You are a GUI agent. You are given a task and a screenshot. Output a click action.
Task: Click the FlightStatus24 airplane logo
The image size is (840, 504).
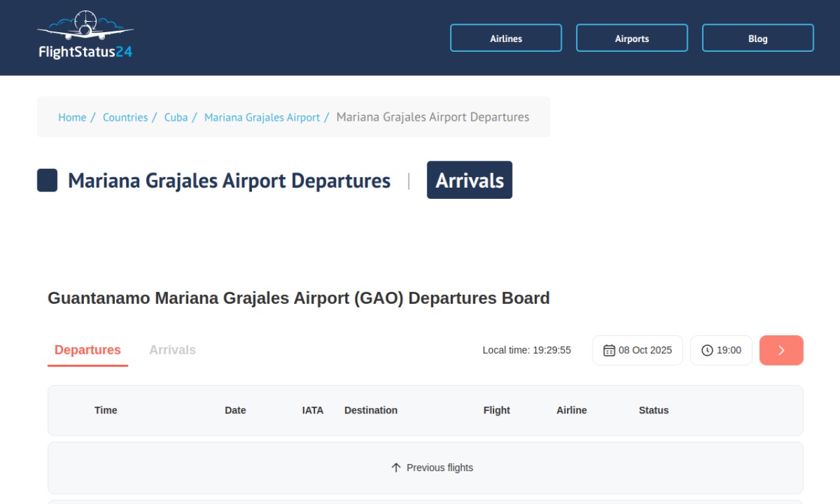point(85,36)
